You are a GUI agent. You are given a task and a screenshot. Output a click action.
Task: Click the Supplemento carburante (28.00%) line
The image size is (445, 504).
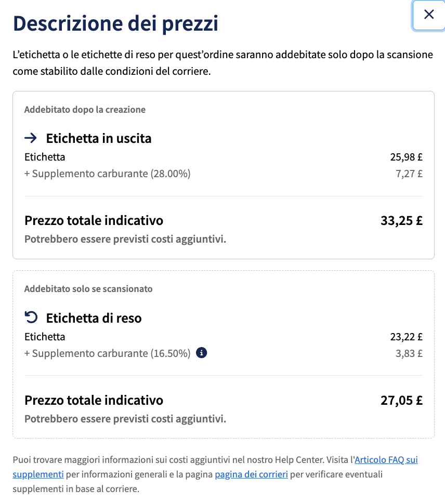coord(108,174)
